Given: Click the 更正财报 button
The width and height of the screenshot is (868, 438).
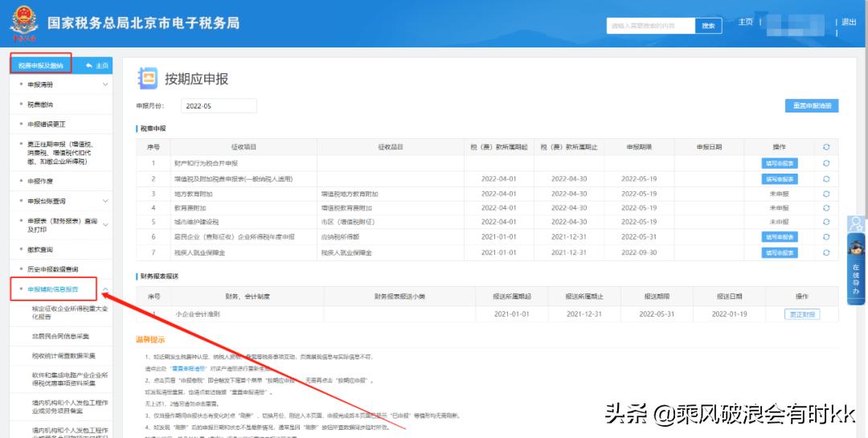Looking at the screenshot, I should pos(802,314).
